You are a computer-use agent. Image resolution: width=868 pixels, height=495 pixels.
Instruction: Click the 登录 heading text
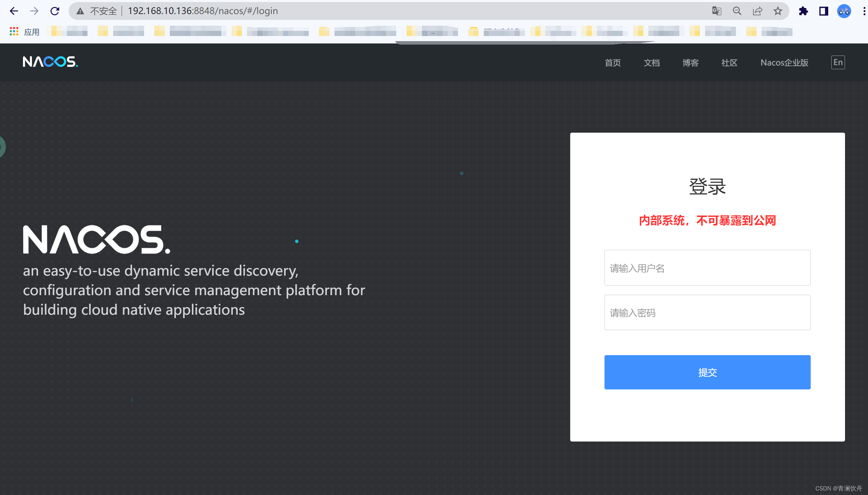(707, 186)
